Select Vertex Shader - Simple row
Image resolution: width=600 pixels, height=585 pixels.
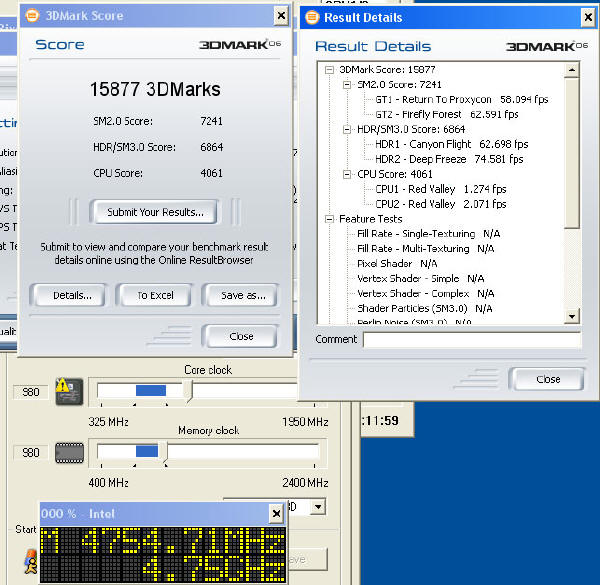(x=421, y=279)
